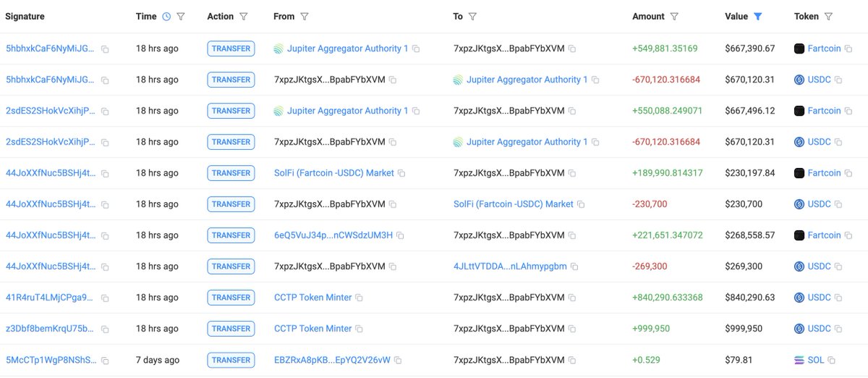Copy the EBZRxA8pKB sender address
The height and width of the screenshot is (378, 868).
click(398, 361)
